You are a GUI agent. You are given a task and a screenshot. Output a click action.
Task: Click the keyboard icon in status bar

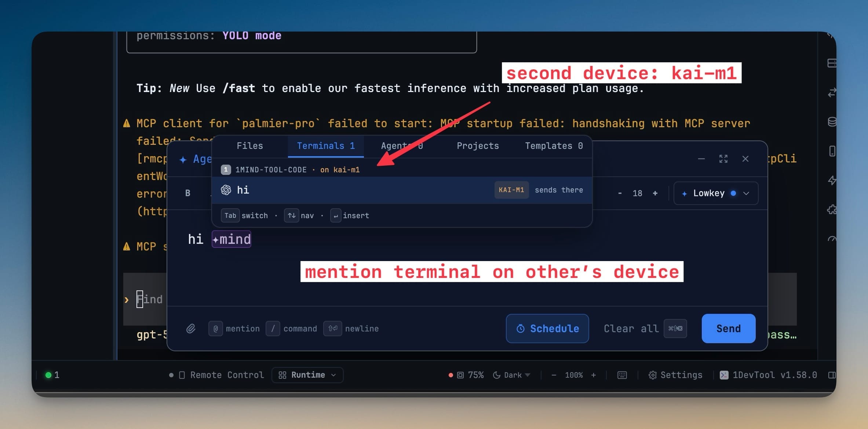tap(622, 375)
